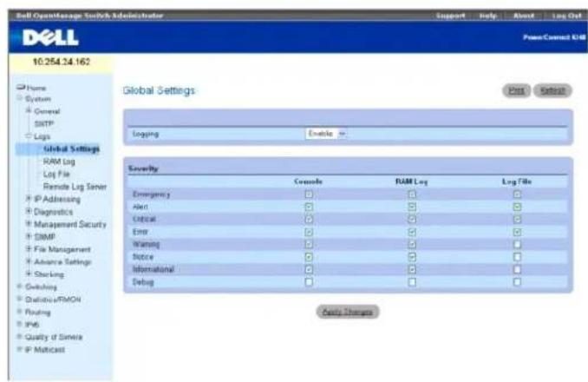588x382 pixels.
Task: Click the 10.254.24.162 address label
Action: (x=62, y=62)
